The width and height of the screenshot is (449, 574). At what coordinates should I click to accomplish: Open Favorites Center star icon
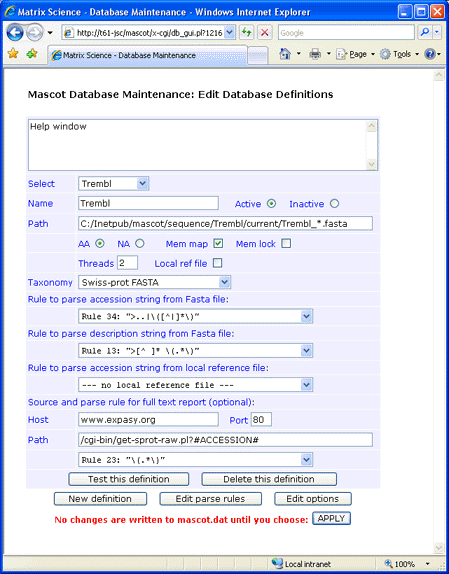point(13,54)
